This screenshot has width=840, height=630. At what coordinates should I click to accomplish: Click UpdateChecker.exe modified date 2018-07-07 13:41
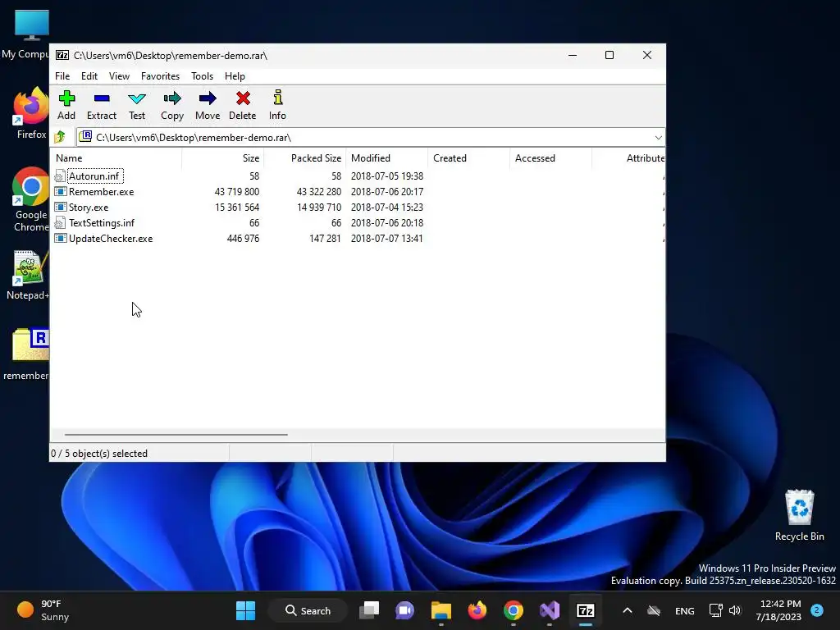point(387,239)
